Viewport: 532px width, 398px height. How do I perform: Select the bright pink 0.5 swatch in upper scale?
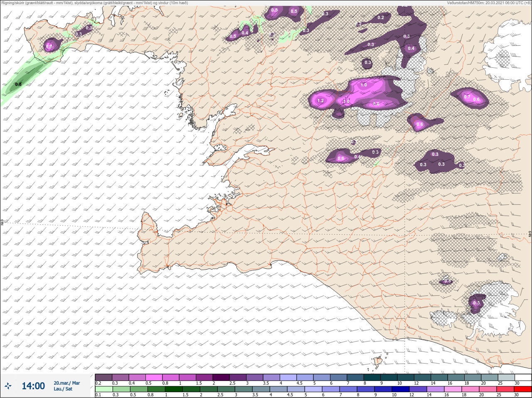[154, 377]
